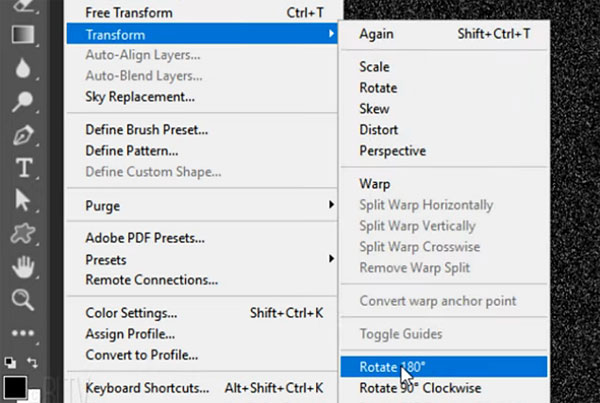Open the Transform submenu entry
This screenshot has width=600, height=403.
click(202, 34)
